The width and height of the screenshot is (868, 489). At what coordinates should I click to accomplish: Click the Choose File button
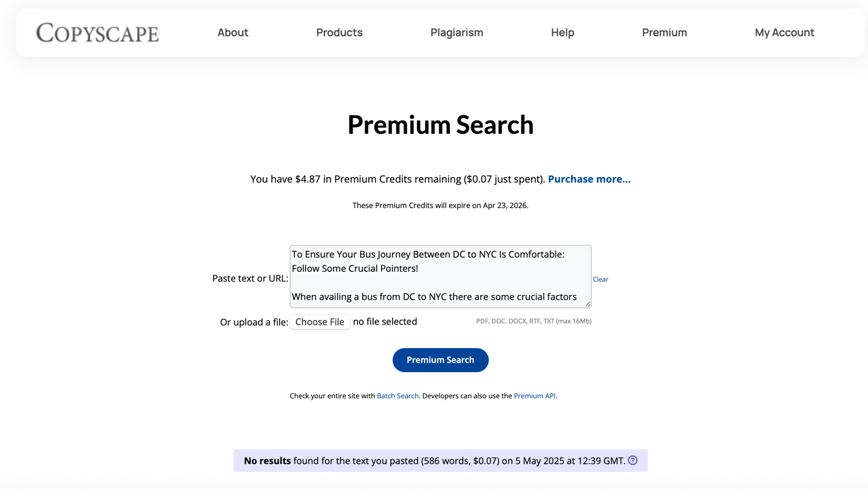coord(320,322)
